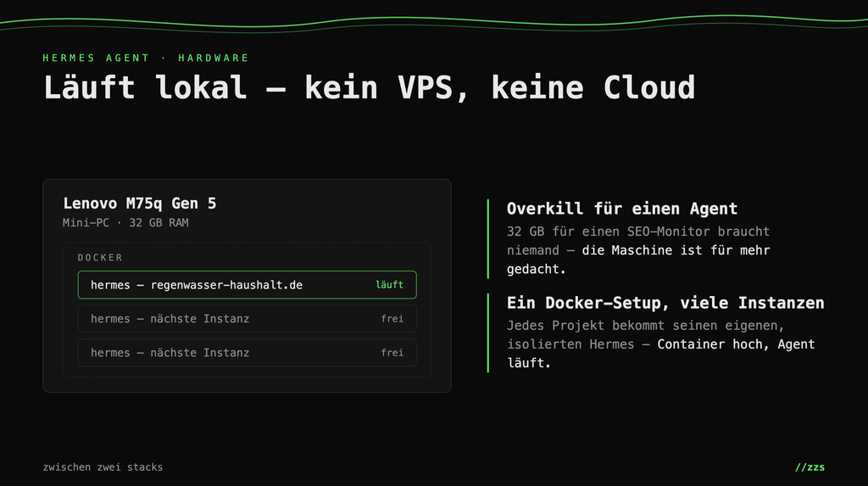Click the footer text 'zwischen zwei stacks'
Viewport: 868px width, 486px height.
point(103,467)
